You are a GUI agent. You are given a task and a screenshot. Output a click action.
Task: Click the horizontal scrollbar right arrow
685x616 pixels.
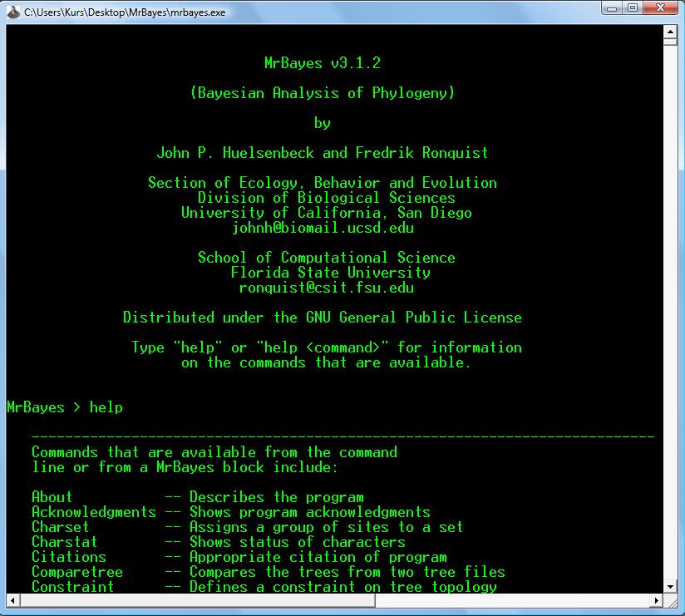(657, 600)
